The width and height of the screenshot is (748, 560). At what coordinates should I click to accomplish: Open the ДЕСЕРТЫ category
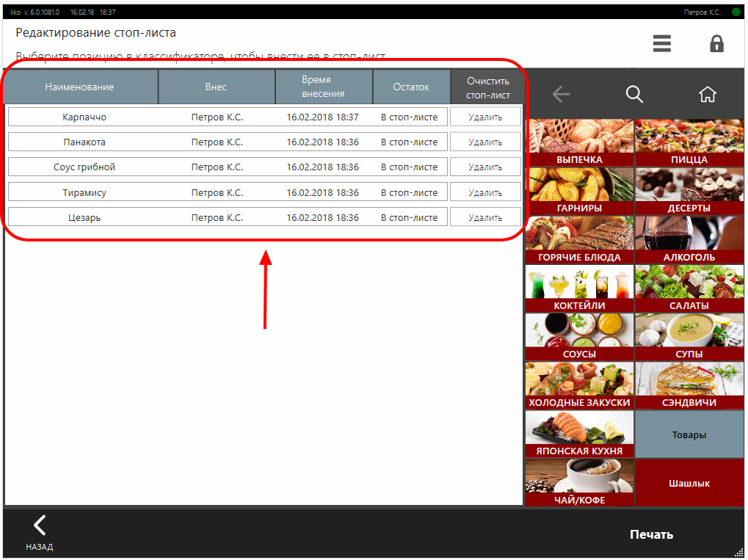(x=689, y=191)
